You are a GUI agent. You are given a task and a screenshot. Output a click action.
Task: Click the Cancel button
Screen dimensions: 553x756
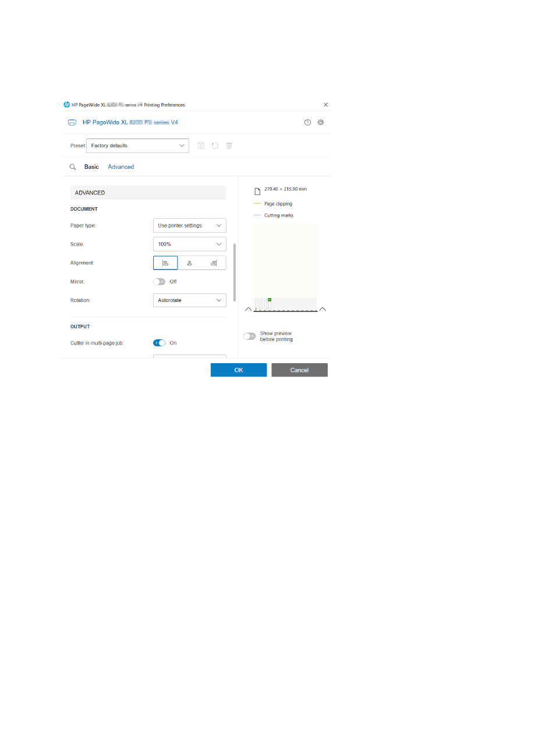(x=299, y=370)
